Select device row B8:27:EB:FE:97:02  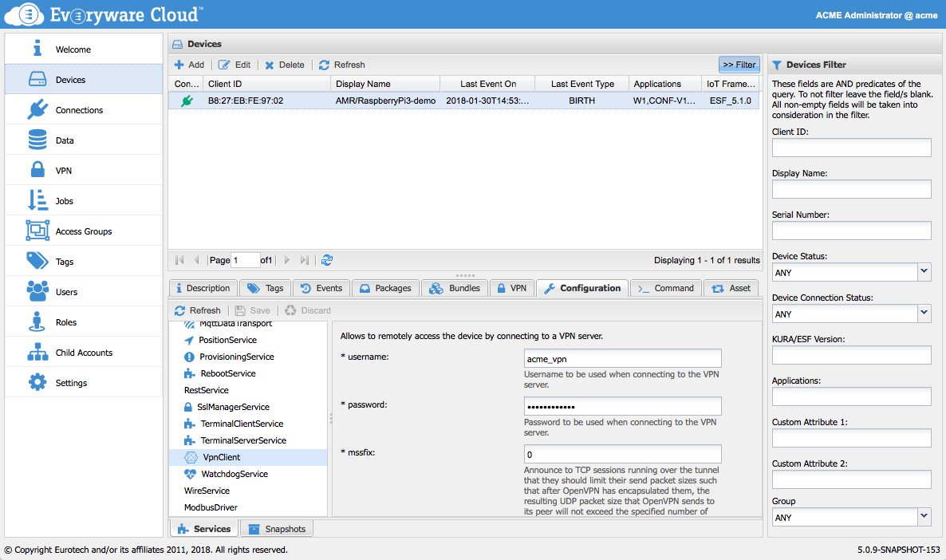tap(464, 101)
